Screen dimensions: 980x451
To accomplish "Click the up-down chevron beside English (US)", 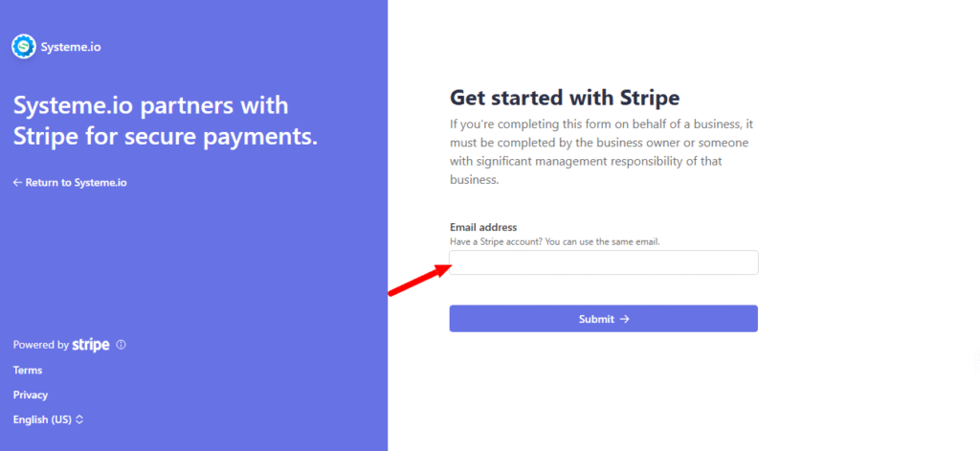I will (79, 419).
